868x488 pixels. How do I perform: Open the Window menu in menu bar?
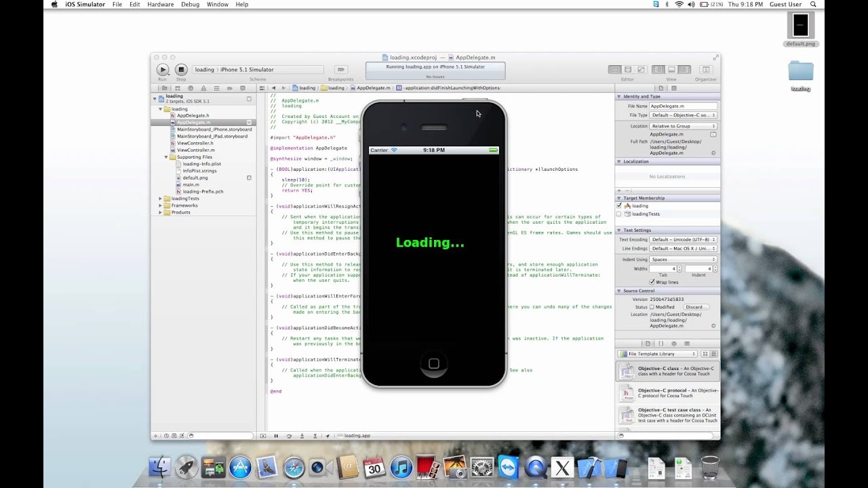coord(218,4)
